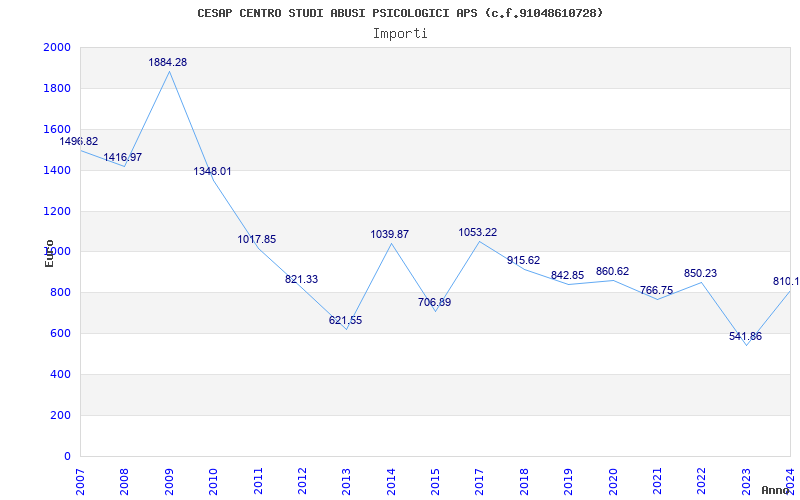Screen dimensions: 800x500
Task: Click the 850.23 data label
Action: (x=701, y=273)
